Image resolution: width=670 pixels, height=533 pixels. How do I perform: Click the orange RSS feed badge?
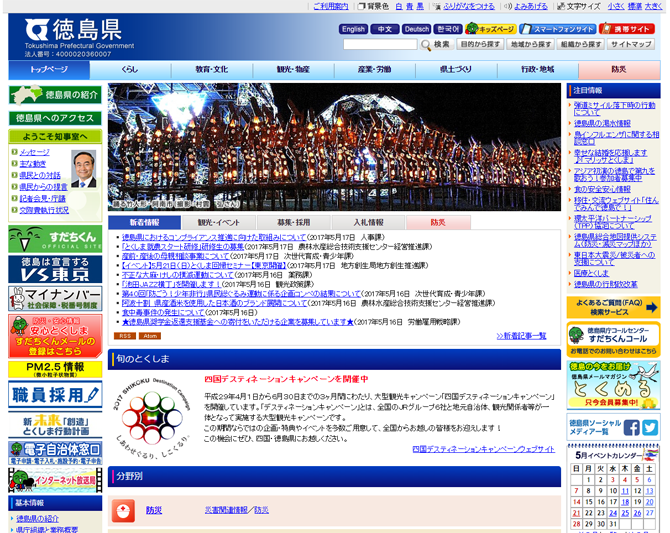tap(125, 336)
